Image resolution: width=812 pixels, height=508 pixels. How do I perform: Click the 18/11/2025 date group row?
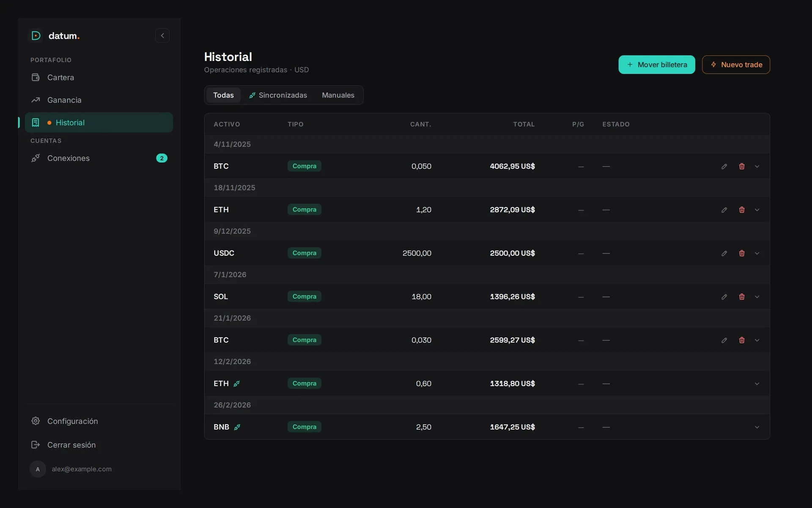tap(487, 188)
